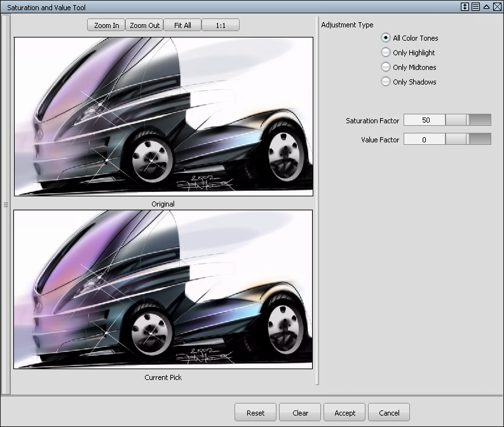Screen dimensions: 504x427
Task: Click the Clear button
Action: coord(300,412)
